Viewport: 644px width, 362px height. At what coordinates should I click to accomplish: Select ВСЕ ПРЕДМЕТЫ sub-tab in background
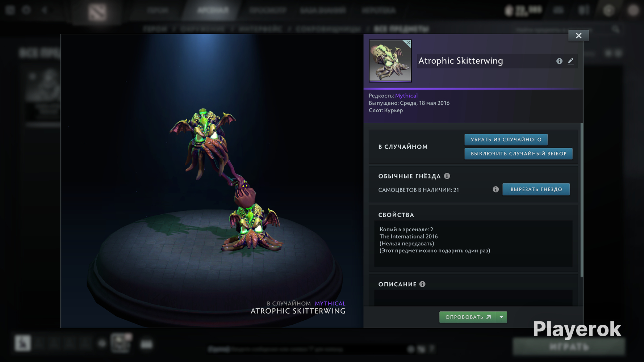pos(401,29)
